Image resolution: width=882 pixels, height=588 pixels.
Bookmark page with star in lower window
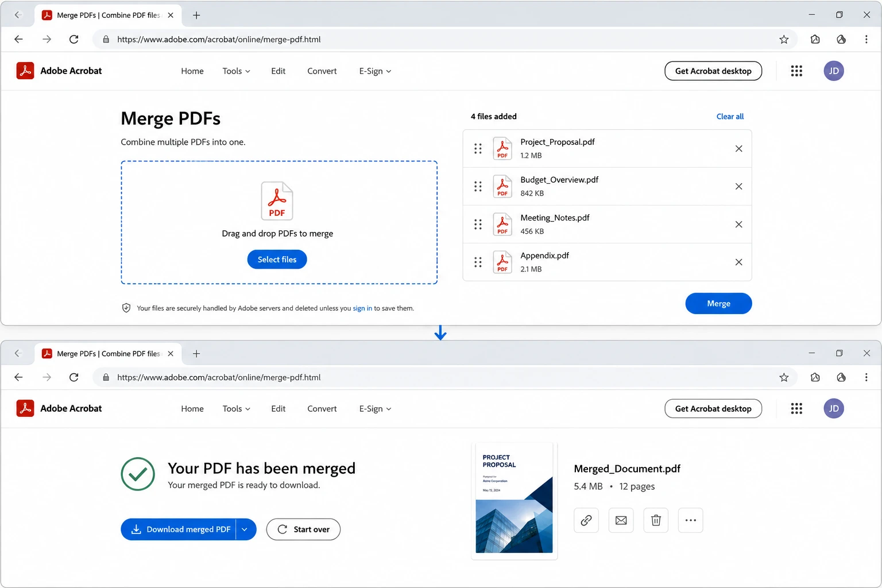point(784,377)
